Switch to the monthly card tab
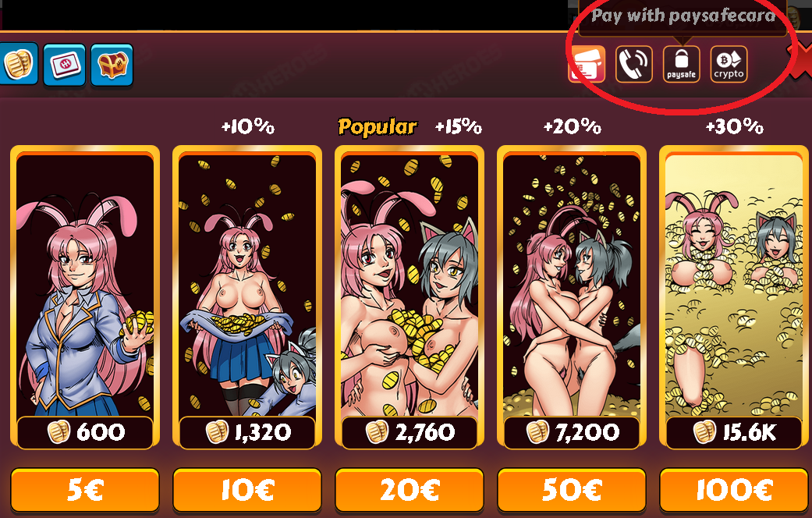Viewport: 812px width, 518px height. tap(64, 65)
